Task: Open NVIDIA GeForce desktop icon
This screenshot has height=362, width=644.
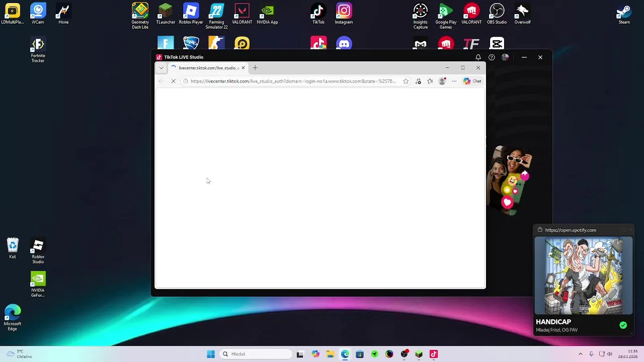Action: (x=38, y=285)
